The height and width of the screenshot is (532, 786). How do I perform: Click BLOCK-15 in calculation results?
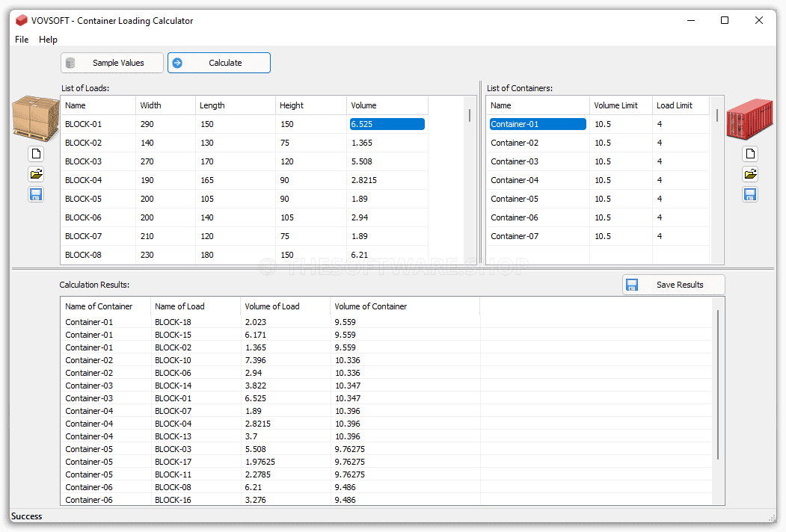tap(173, 335)
